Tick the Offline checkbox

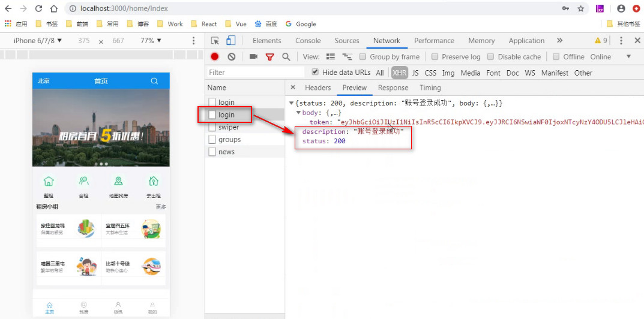(556, 56)
